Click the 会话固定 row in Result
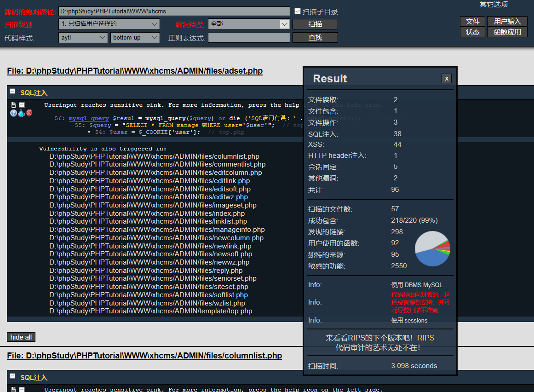The width and height of the screenshot is (534, 392). pos(380,167)
